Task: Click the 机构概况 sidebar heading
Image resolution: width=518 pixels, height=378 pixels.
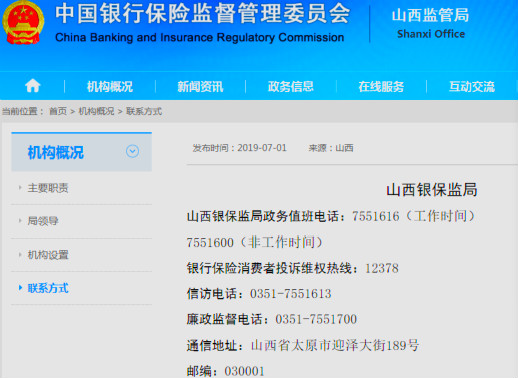Action: tap(56, 153)
